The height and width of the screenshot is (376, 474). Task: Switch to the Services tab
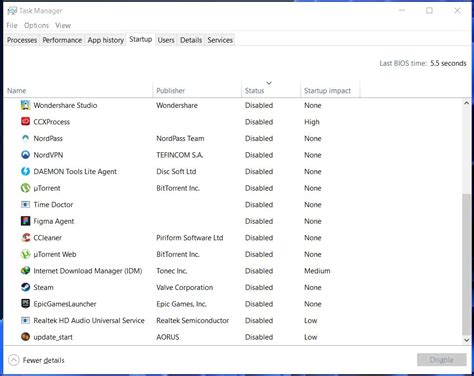click(x=220, y=40)
